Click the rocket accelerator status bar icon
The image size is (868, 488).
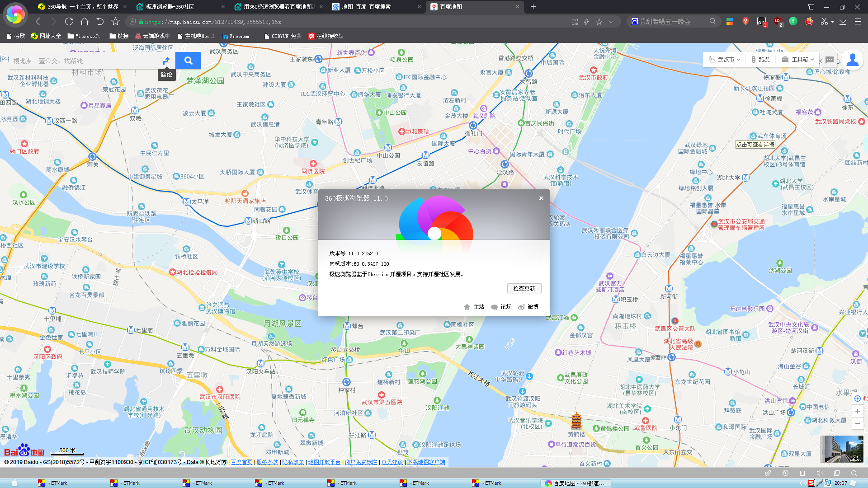tap(768, 473)
